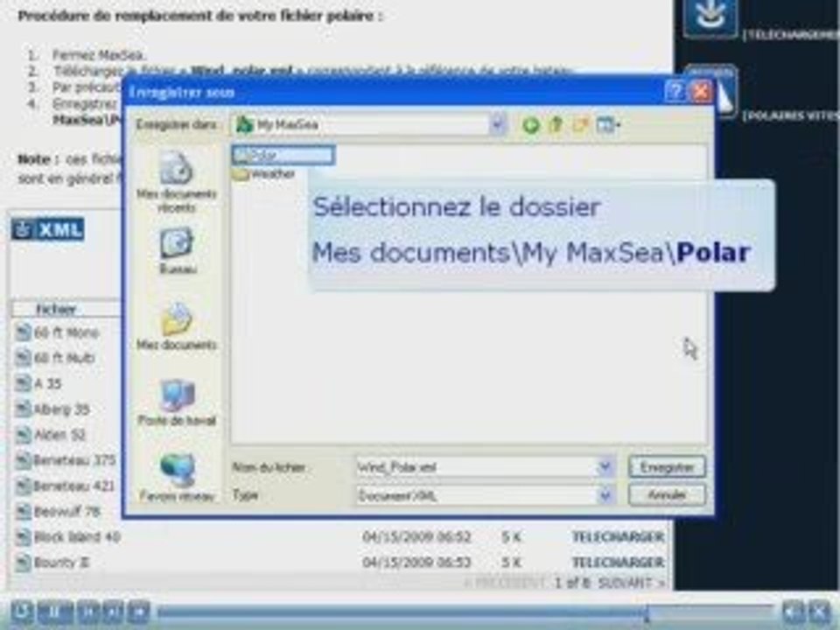
Task: Click the Beowulf 78 file icon
Action: tap(24, 512)
